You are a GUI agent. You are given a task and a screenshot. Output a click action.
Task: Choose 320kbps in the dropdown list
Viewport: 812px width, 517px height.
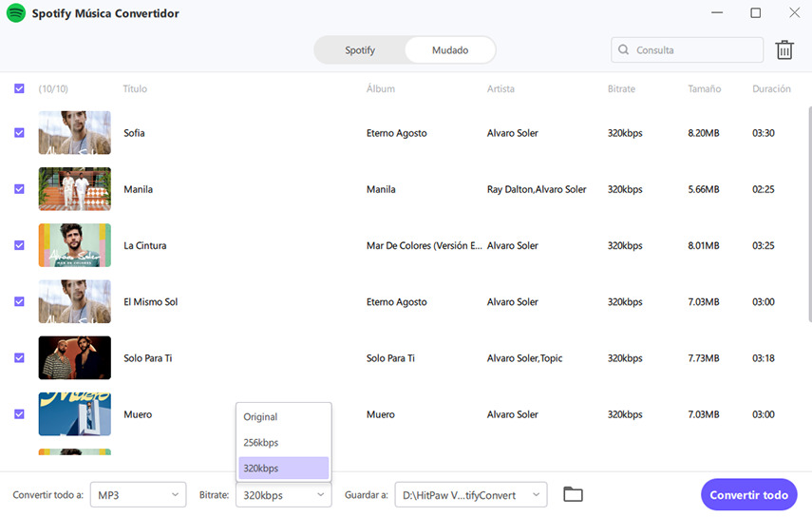[283, 468]
